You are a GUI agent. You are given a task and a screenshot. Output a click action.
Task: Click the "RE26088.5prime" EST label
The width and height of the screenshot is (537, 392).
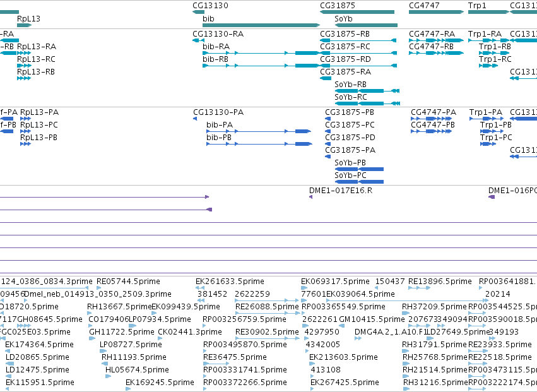pyautogui.click(x=267, y=307)
